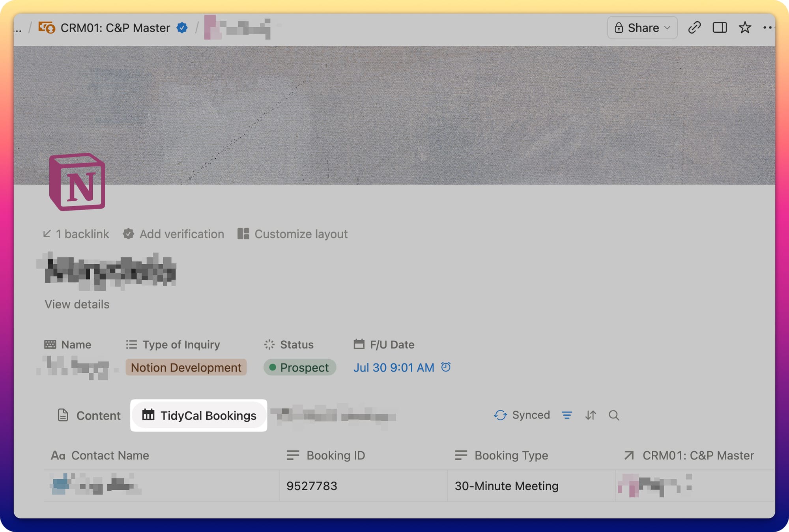This screenshot has height=532, width=789.
Task: Click the reminder alarm icon beside F/U date
Action: pyautogui.click(x=446, y=367)
